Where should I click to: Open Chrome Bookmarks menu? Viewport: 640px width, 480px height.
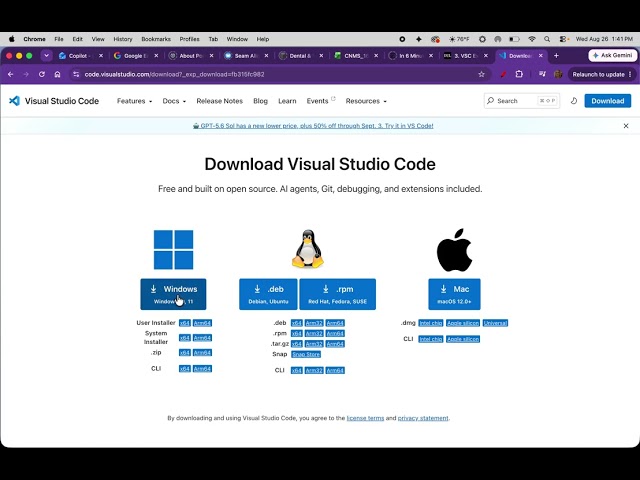click(x=156, y=39)
